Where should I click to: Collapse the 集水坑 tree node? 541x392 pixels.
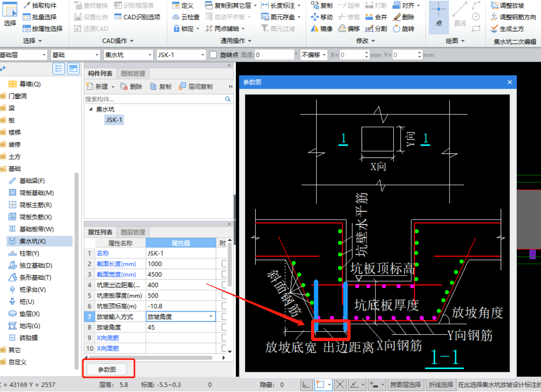pyautogui.click(x=91, y=109)
